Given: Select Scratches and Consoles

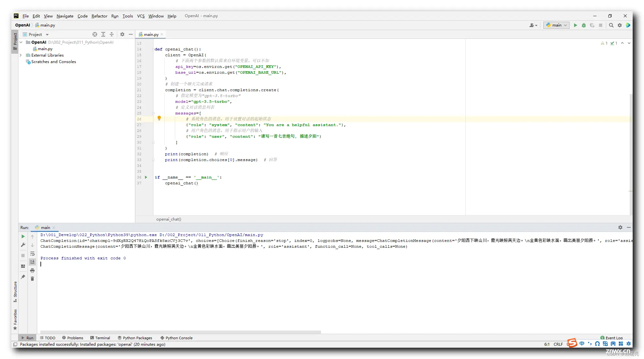Looking at the screenshot, I should [51, 62].
